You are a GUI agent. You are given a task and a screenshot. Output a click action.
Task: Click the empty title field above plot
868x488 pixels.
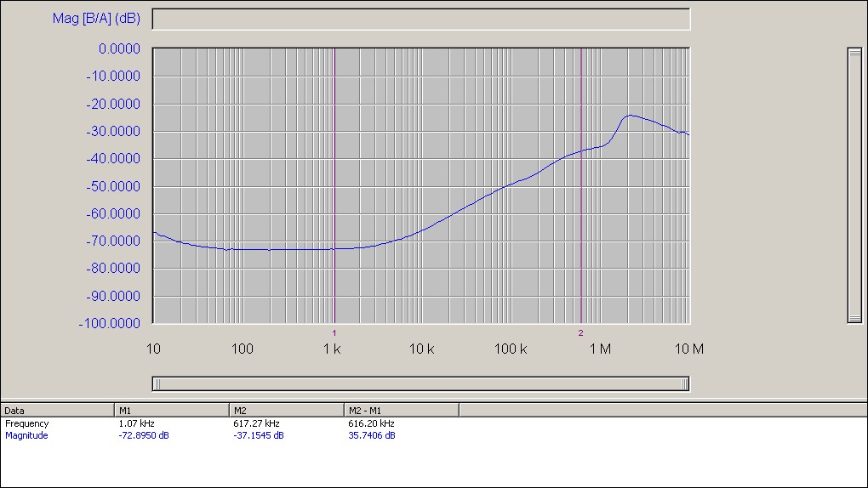pos(420,19)
